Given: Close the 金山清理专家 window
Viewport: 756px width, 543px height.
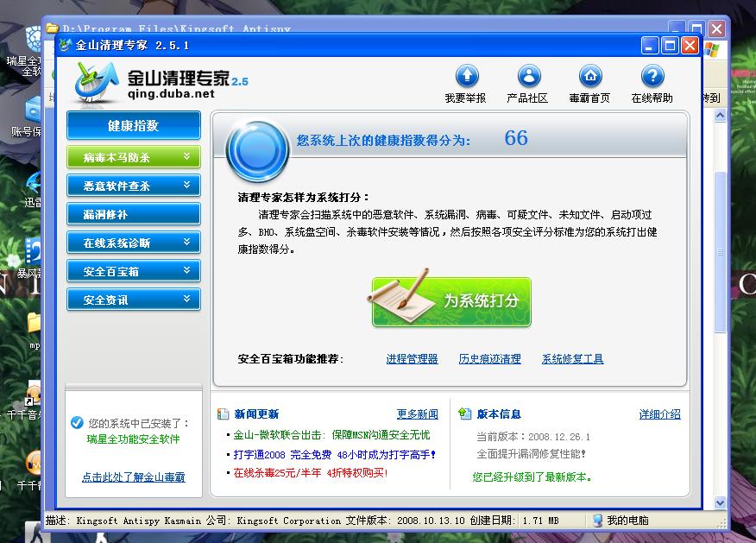Looking at the screenshot, I should [690, 46].
